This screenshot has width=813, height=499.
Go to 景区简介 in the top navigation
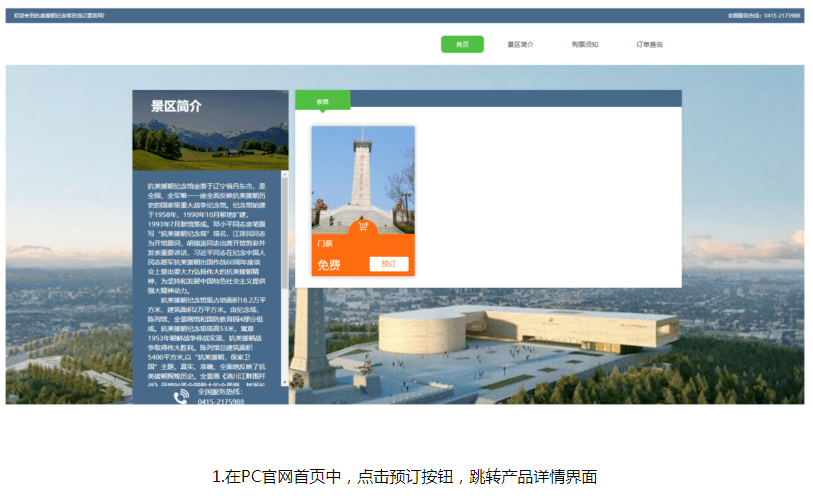click(520, 44)
